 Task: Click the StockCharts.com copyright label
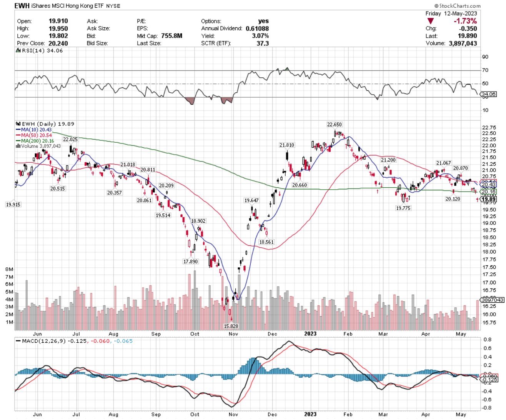458,6
